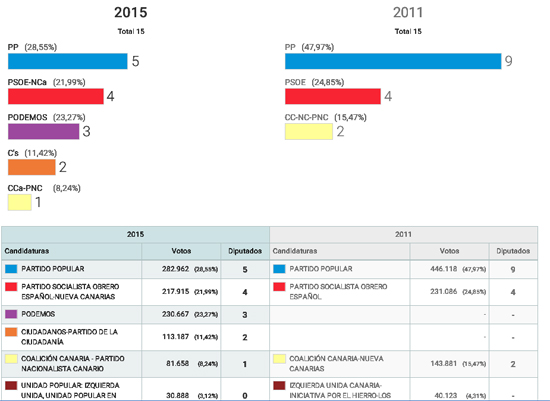Click the 113.187 votes value
The width and height of the screenshot is (550, 401).
[175, 337]
